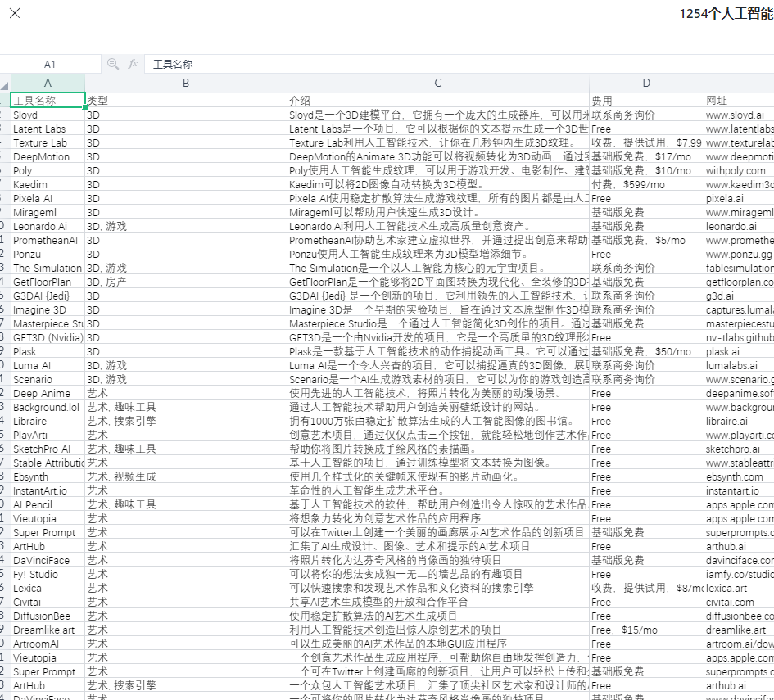Viewport: 774px width, 700px height.
Task: Click the Sloyd tool name cell
Action: tap(48, 115)
